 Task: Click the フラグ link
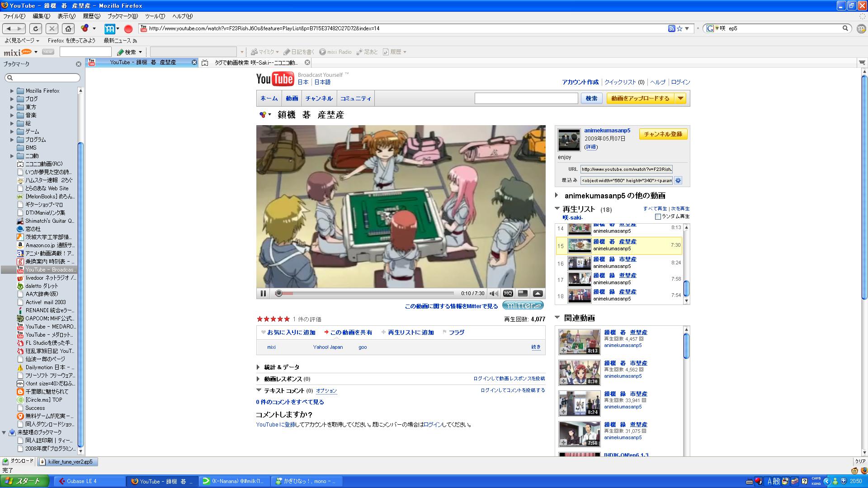[x=456, y=333]
